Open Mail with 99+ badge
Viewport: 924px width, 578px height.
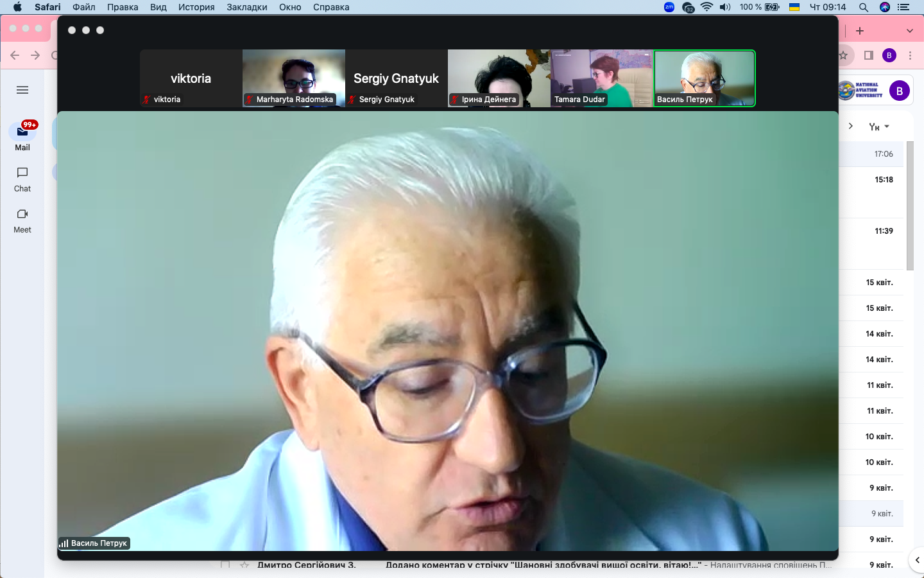click(x=22, y=136)
